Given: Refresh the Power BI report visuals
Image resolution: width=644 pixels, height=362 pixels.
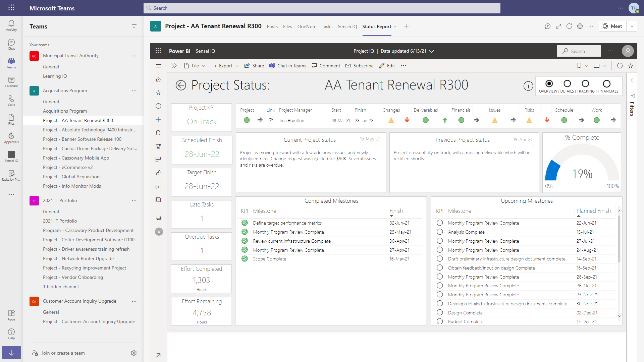Looking at the screenshot, I should pos(620,66).
